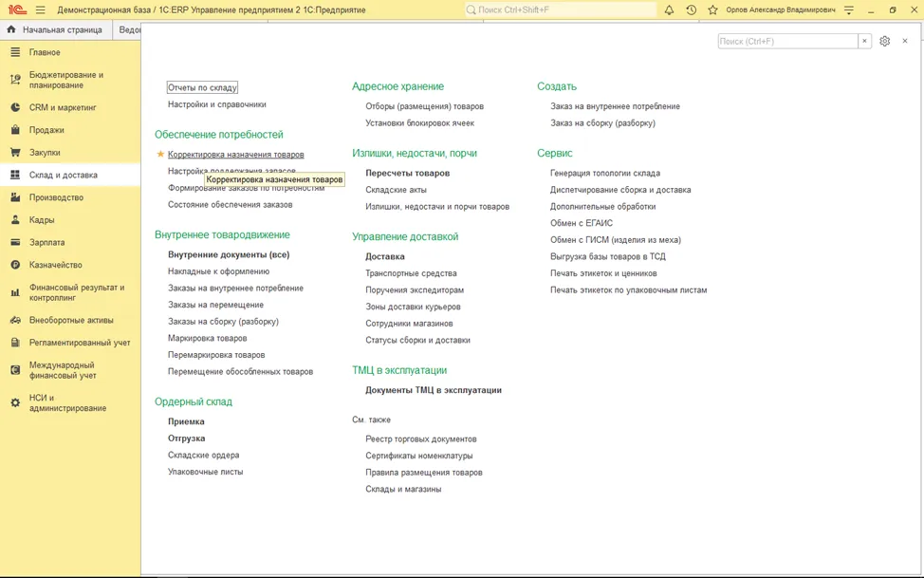
Task: Click the home icon on Начальная страница tab
Action: pos(11,29)
